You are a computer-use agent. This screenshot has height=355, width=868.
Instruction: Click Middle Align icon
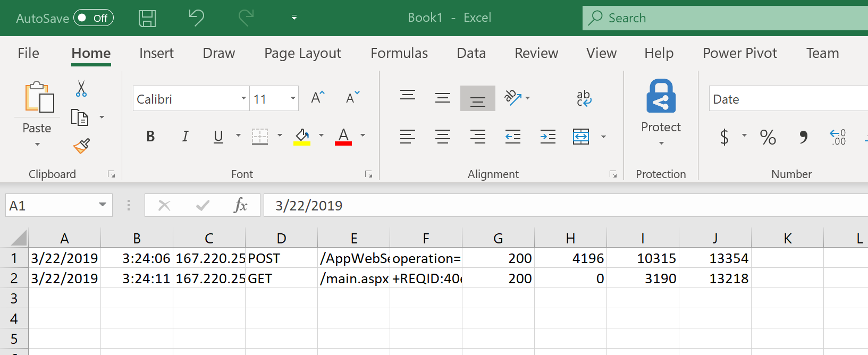click(x=443, y=98)
